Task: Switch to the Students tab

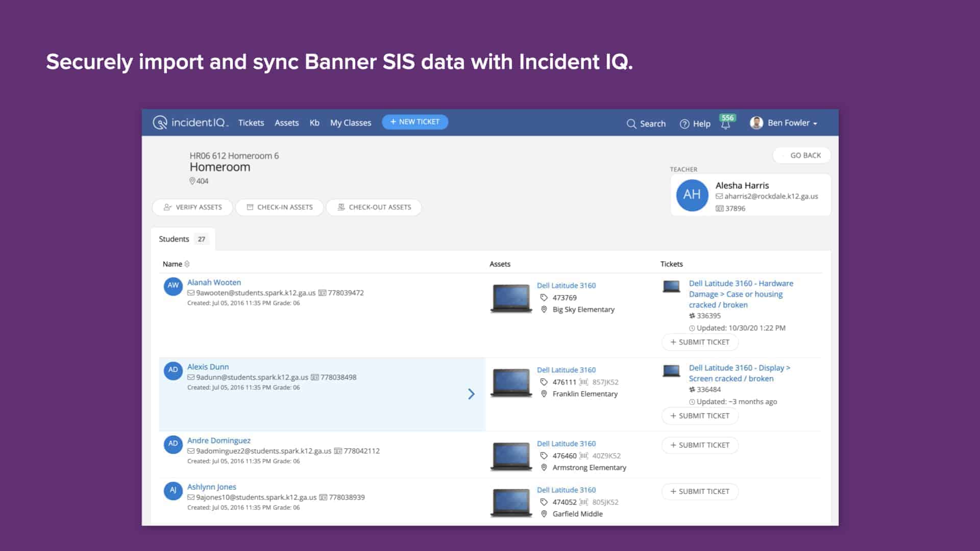Action: pyautogui.click(x=175, y=238)
